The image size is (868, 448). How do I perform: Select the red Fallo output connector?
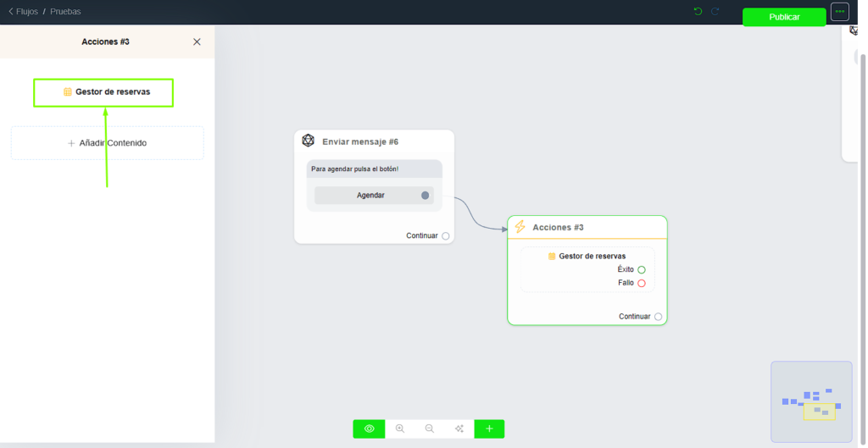coord(642,284)
